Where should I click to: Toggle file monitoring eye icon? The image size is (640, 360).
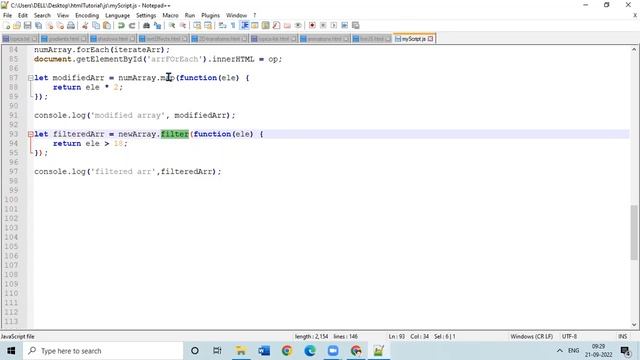pos(298,25)
